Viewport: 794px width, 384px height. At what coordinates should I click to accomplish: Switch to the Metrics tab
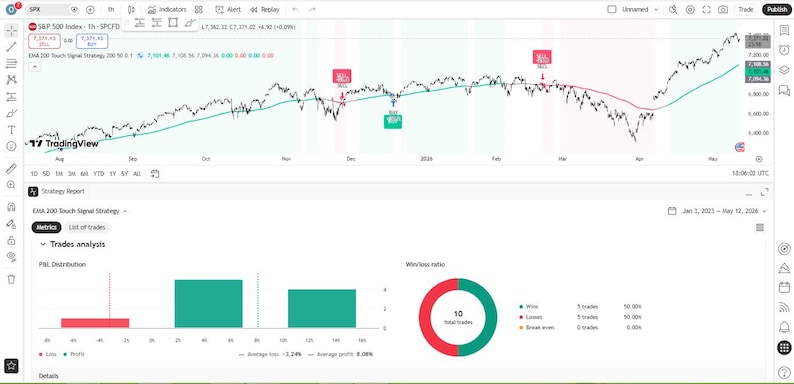pyautogui.click(x=47, y=227)
